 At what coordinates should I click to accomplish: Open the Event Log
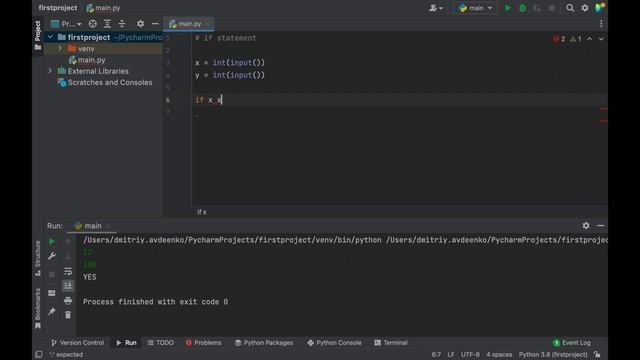[x=572, y=343]
